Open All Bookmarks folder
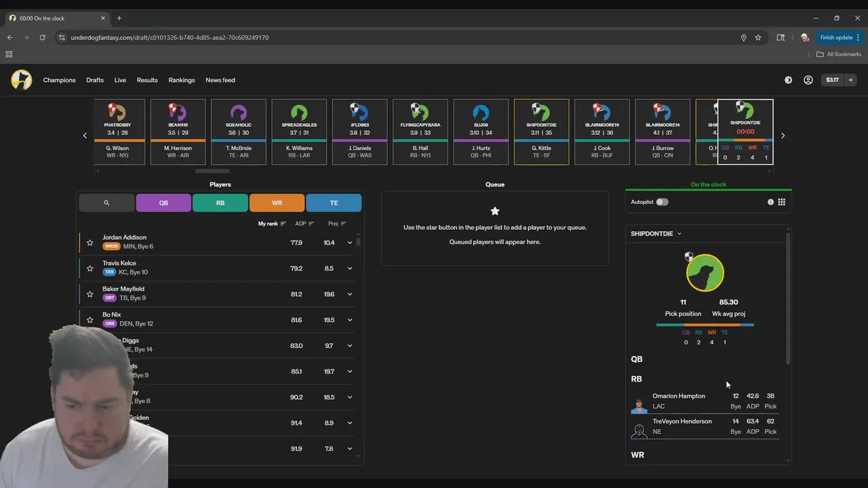Screen dimensions: 868x488 839,54
